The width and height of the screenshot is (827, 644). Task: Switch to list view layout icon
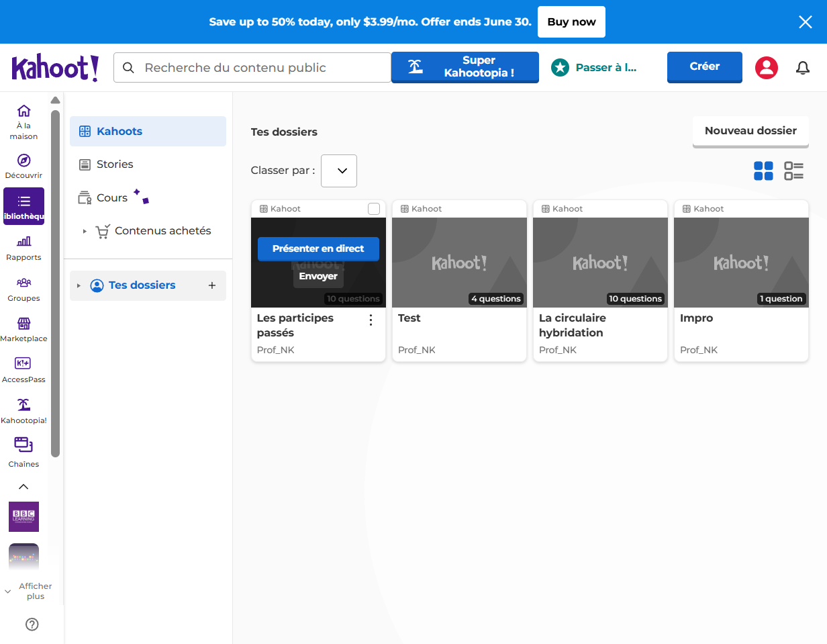(794, 171)
